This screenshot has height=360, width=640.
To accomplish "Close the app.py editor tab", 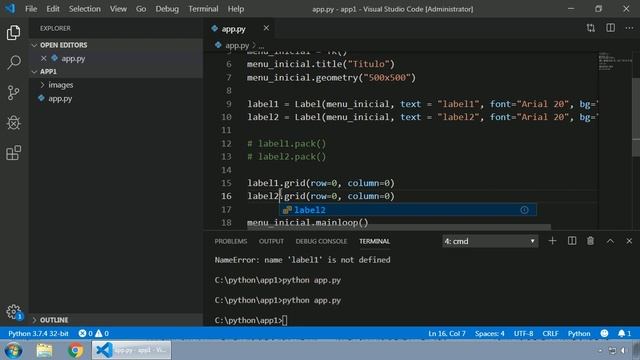I will pyautogui.click(x=266, y=28).
